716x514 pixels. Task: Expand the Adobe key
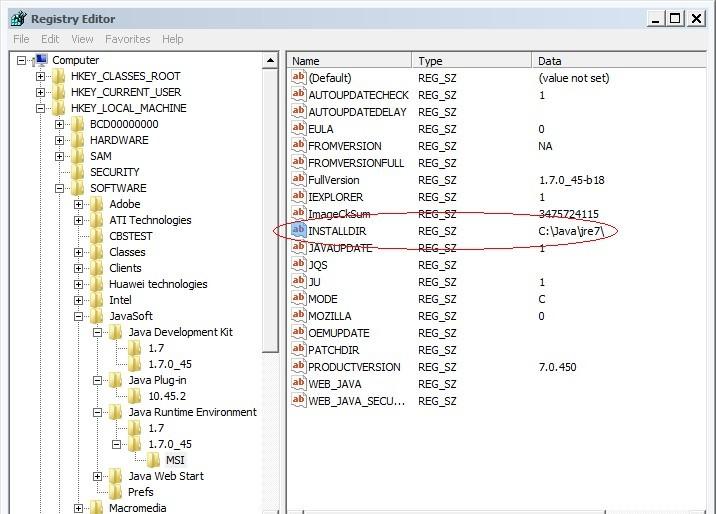tap(79, 204)
